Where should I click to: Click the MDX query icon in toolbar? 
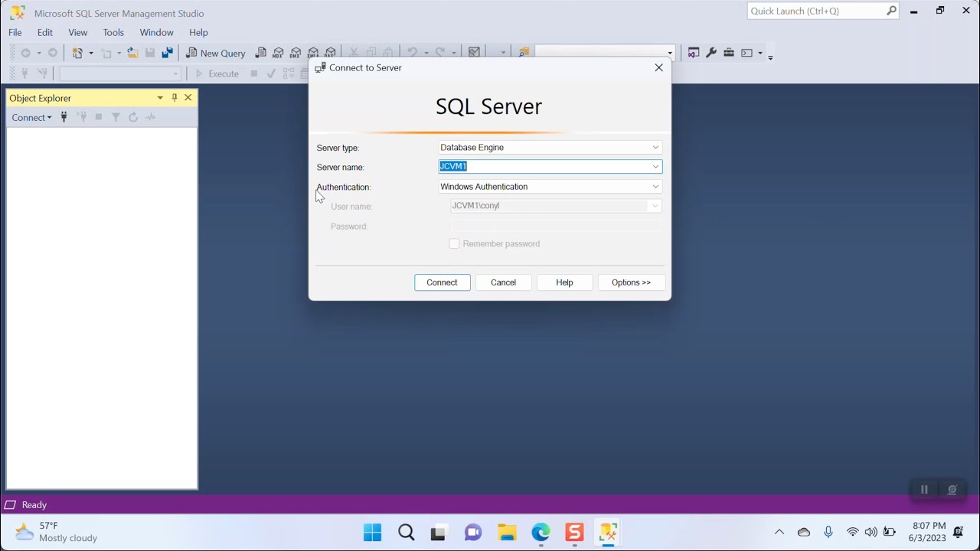point(278,53)
